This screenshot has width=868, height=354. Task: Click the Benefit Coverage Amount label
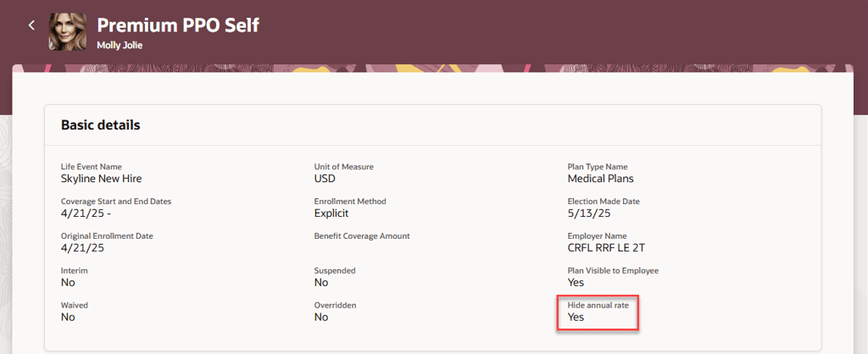tap(362, 236)
